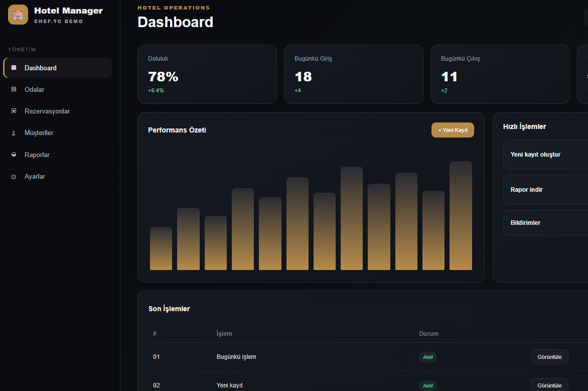Click the Rezervasyonlar sidebar icon
The image size is (588, 391).
(14, 111)
